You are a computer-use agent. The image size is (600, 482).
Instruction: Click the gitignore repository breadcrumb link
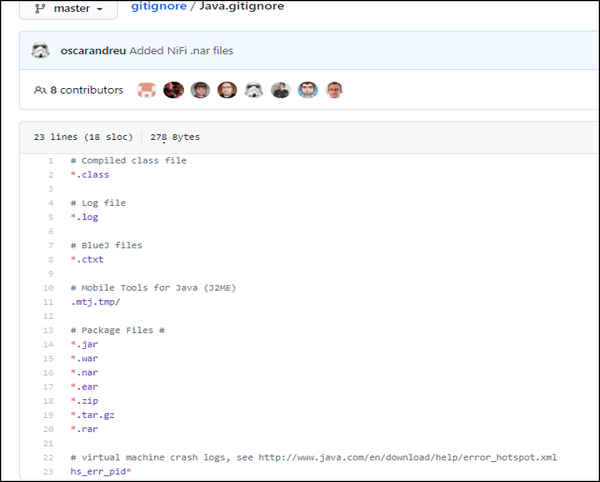tap(159, 6)
